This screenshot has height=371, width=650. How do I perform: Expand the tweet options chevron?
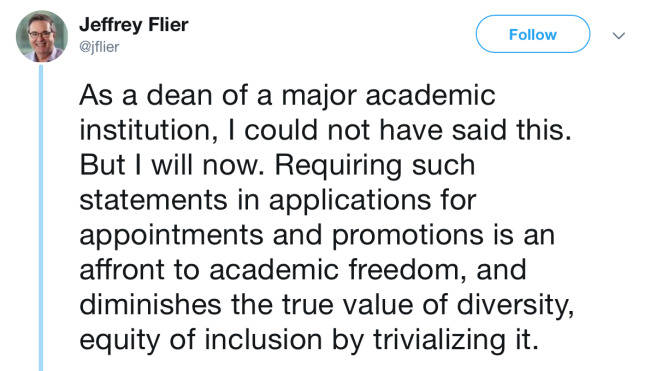[619, 36]
